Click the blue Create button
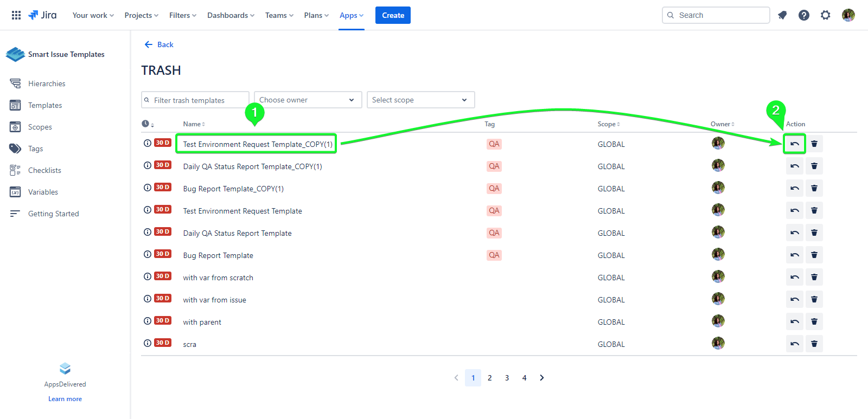868x419 pixels. (393, 15)
